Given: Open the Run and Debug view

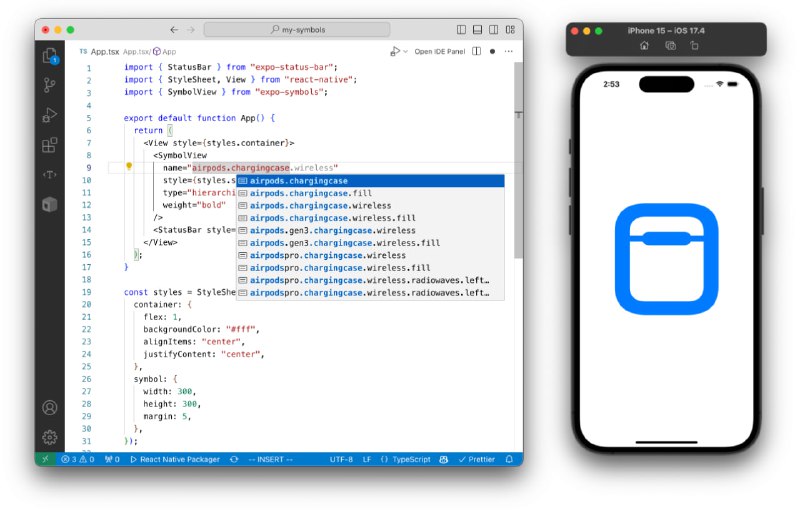Looking at the screenshot, I should tap(49, 115).
